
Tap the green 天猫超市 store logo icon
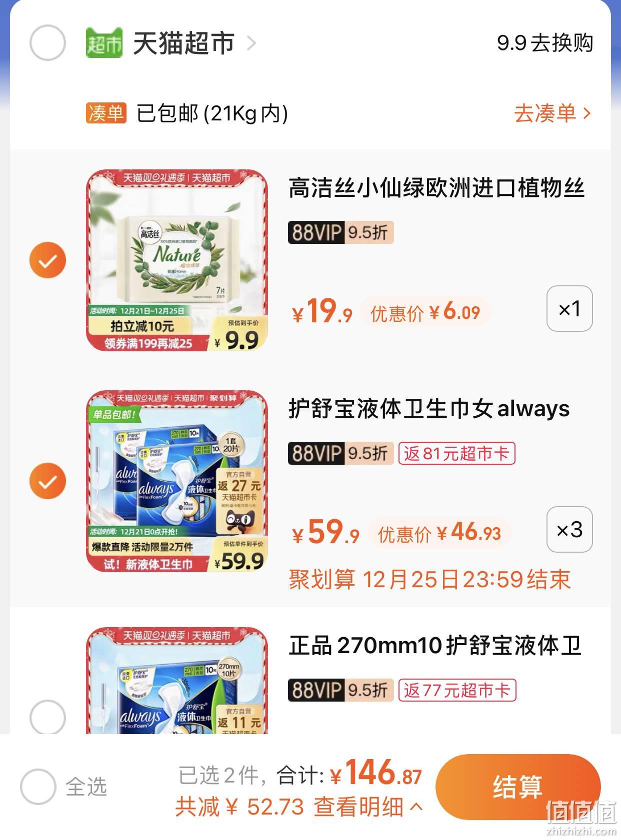tap(104, 43)
